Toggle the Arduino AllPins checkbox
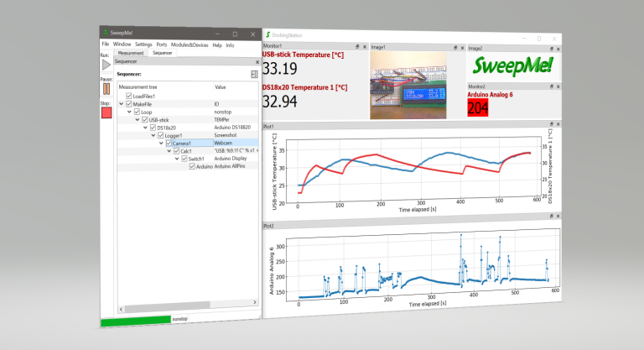Screen dimensions: 644x350 coord(192,166)
